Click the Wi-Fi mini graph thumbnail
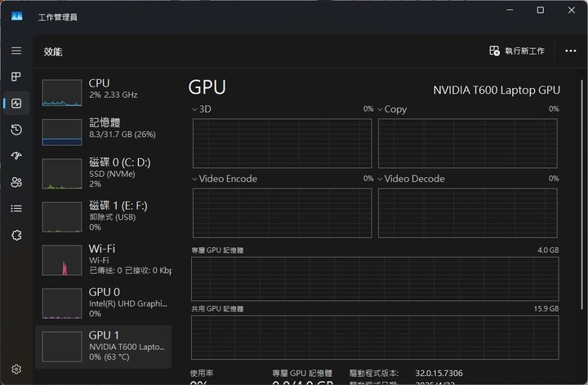The image size is (588, 385). 62,260
